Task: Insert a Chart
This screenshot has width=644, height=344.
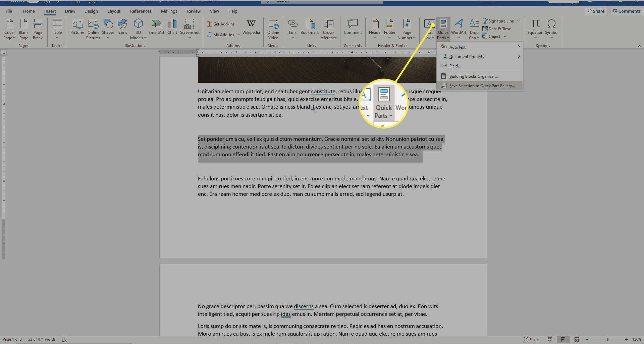Action: point(172,27)
